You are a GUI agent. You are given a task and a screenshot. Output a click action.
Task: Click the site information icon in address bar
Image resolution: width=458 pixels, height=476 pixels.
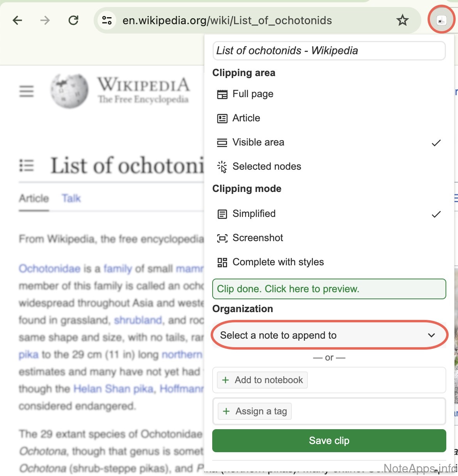coord(107,20)
